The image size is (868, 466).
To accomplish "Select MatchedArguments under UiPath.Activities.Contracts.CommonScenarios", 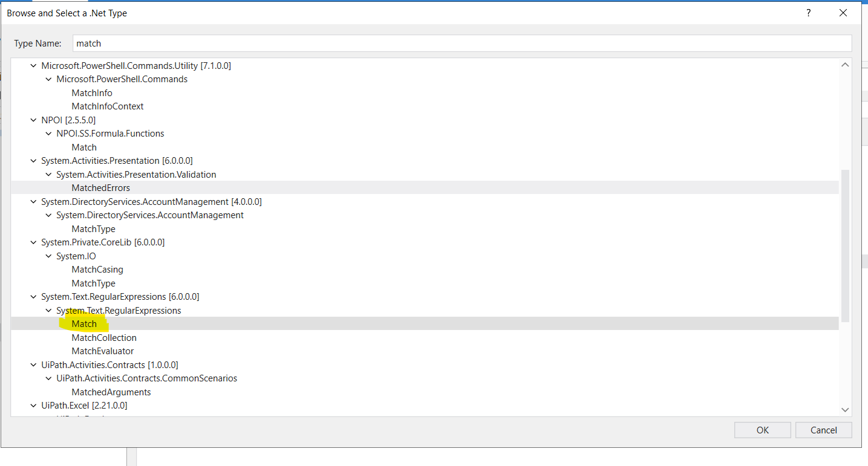I will (111, 392).
